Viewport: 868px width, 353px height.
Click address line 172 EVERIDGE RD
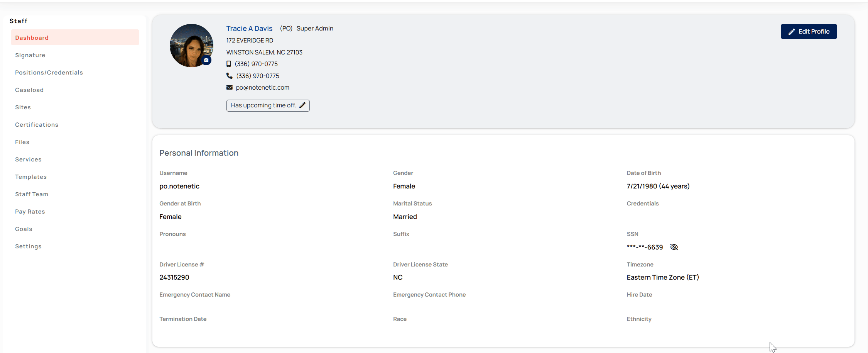click(250, 40)
